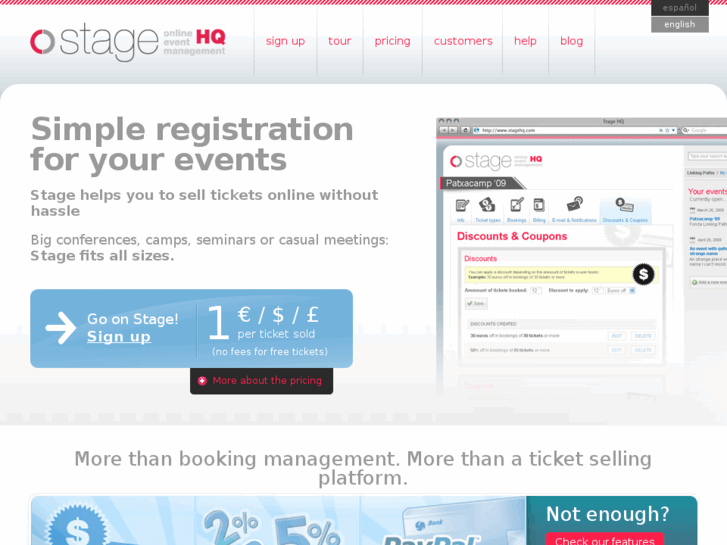Open the sign up page from navigation

(285, 41)
